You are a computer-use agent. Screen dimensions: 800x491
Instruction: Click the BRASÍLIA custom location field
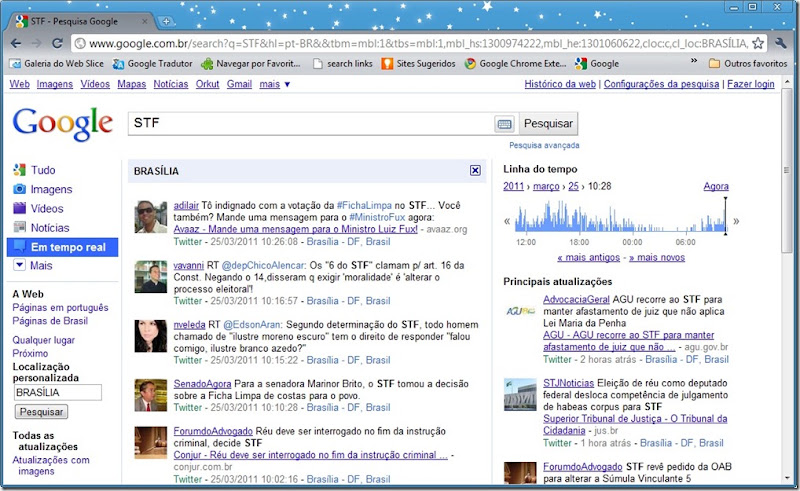[x=57, y=392]
